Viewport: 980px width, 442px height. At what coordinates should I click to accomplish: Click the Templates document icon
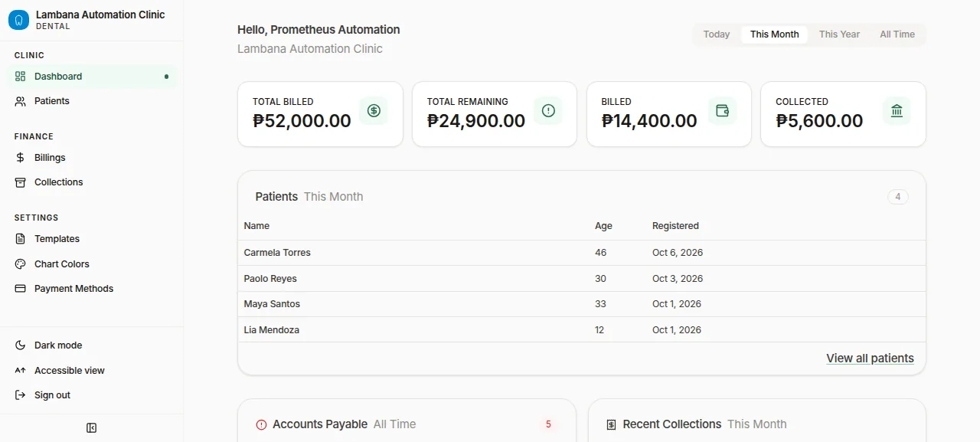click(20, 239)
